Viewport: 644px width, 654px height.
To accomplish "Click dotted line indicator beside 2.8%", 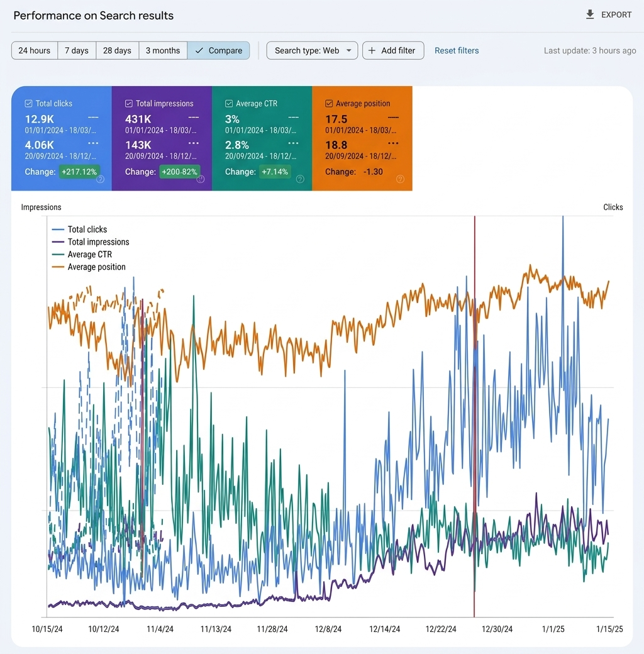I will (x=293, y=143).
